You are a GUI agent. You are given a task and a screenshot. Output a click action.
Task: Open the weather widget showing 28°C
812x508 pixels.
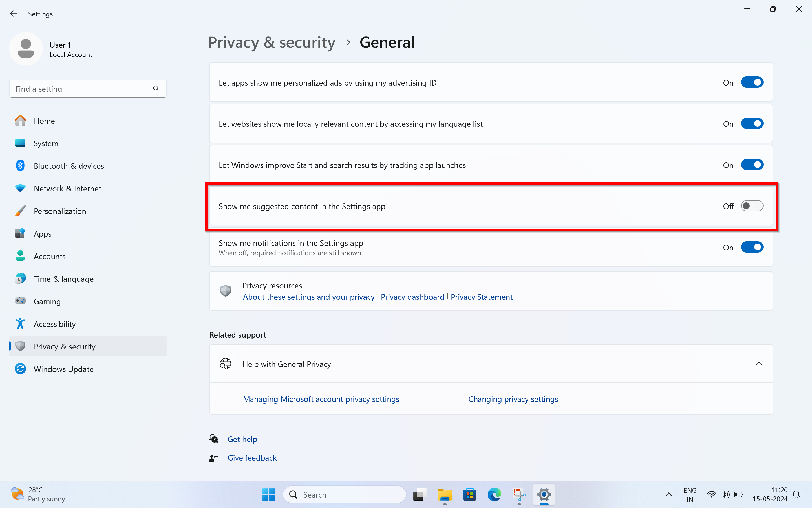[x=37, y=494]
